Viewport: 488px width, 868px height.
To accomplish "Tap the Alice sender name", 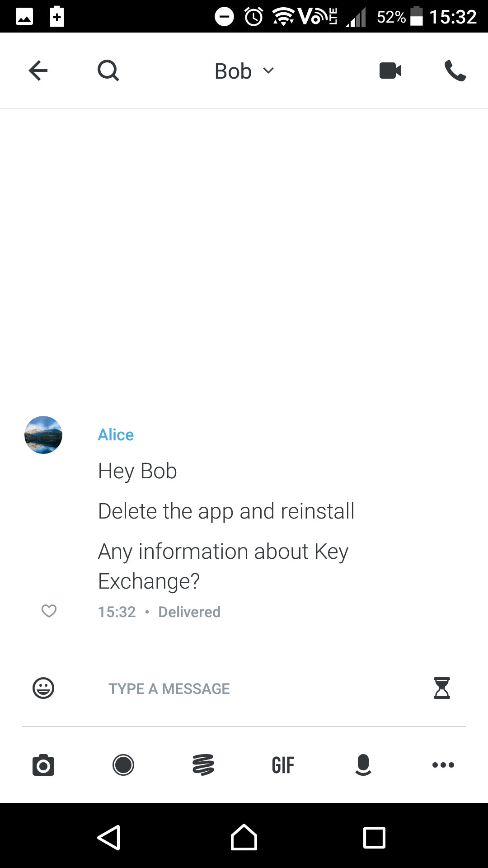I will pyautogui.click(x=116, y=435).
